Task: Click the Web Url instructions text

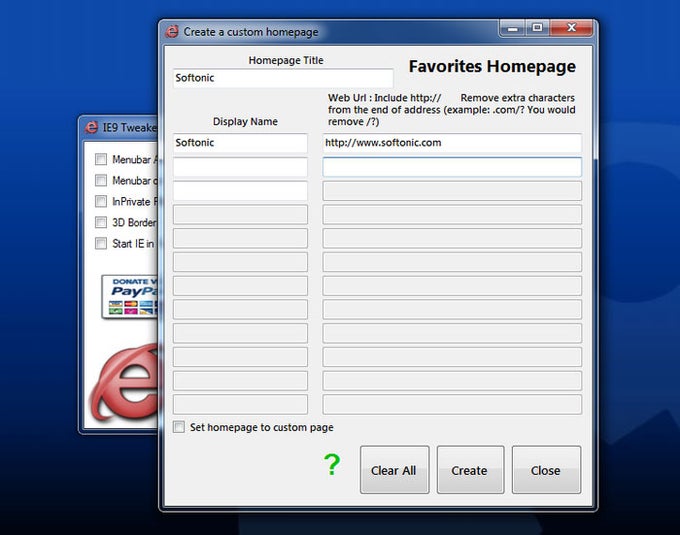Action: pos(451,110)
